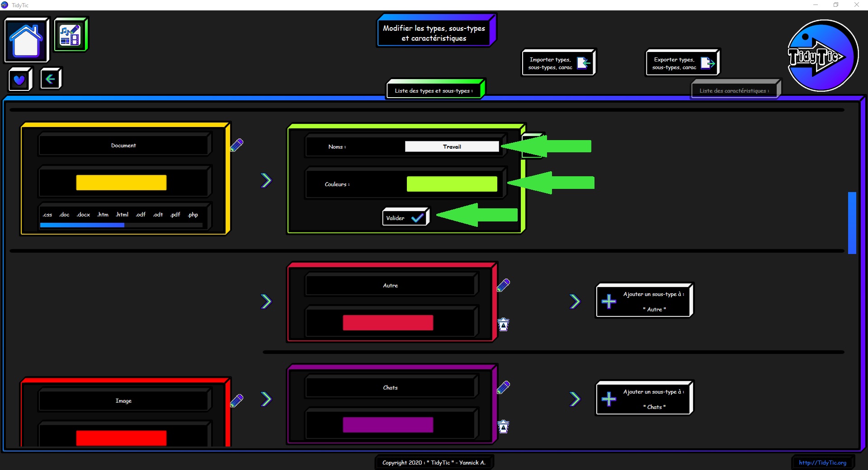
Task: Click the .odt extension label
Action: click(x=158, y=215)
